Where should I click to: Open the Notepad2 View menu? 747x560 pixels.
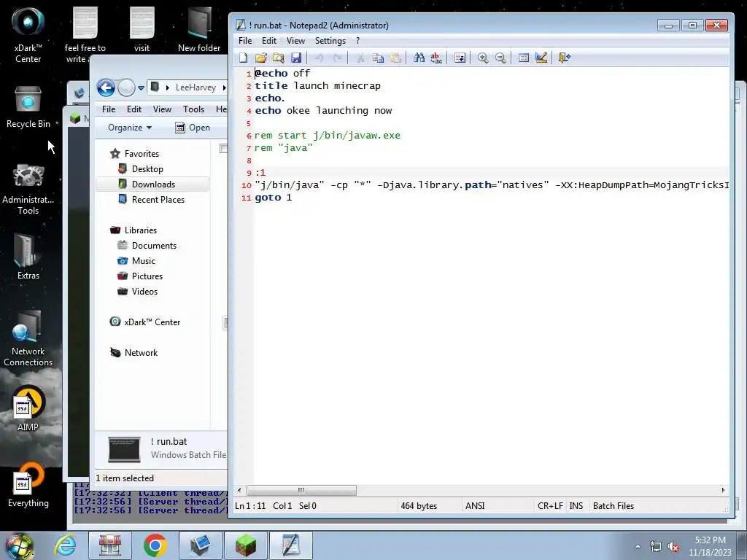[295, 41]
